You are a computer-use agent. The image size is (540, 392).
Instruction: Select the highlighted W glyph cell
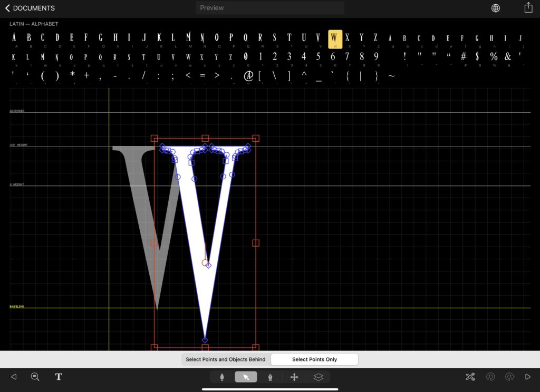tap(334, 38)
